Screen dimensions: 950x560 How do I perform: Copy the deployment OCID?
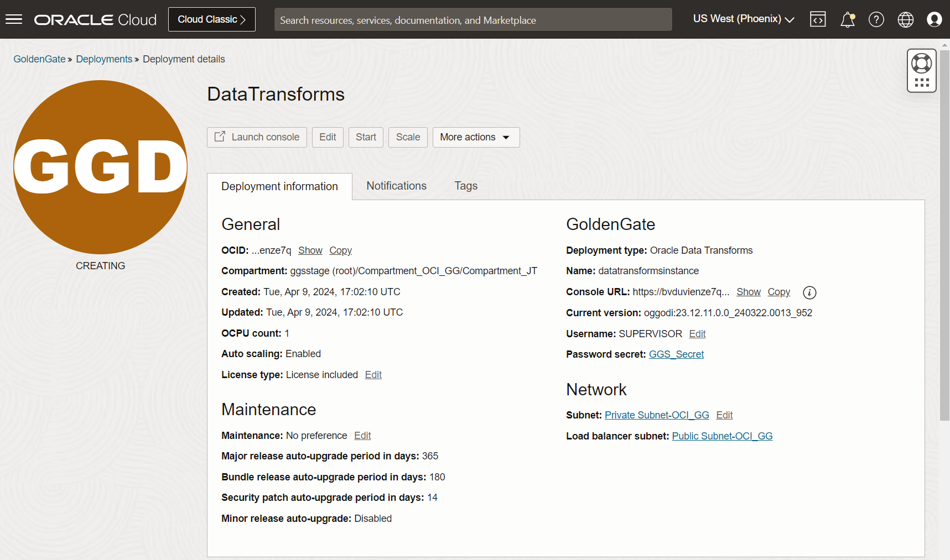(340, 250)
